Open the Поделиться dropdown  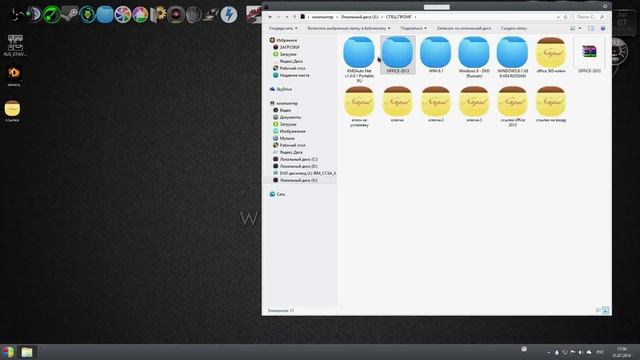point(413,28)
